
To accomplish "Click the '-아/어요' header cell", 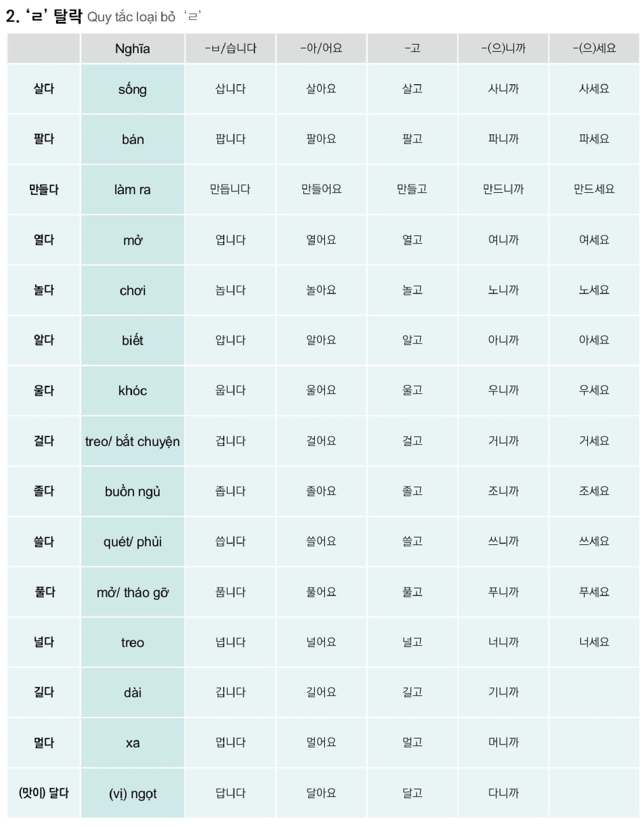I will pyautogui.click(x=321, y=48).
